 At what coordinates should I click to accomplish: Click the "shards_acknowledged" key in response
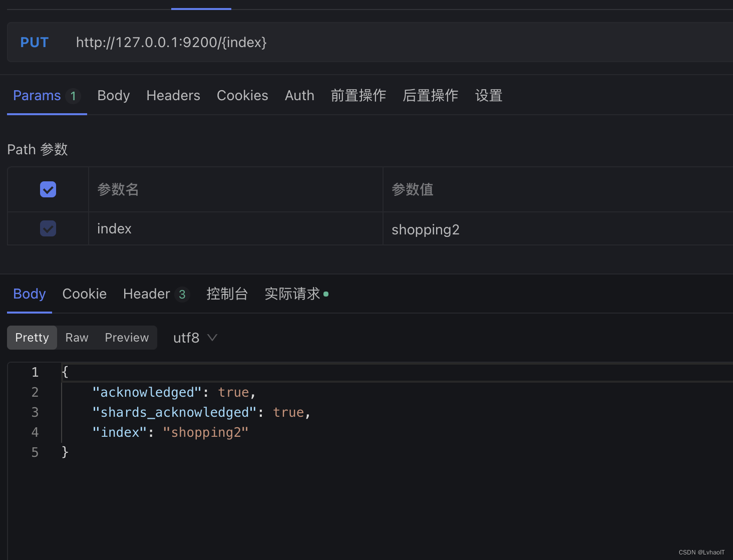pyautogui.click(x=174, y=412)
